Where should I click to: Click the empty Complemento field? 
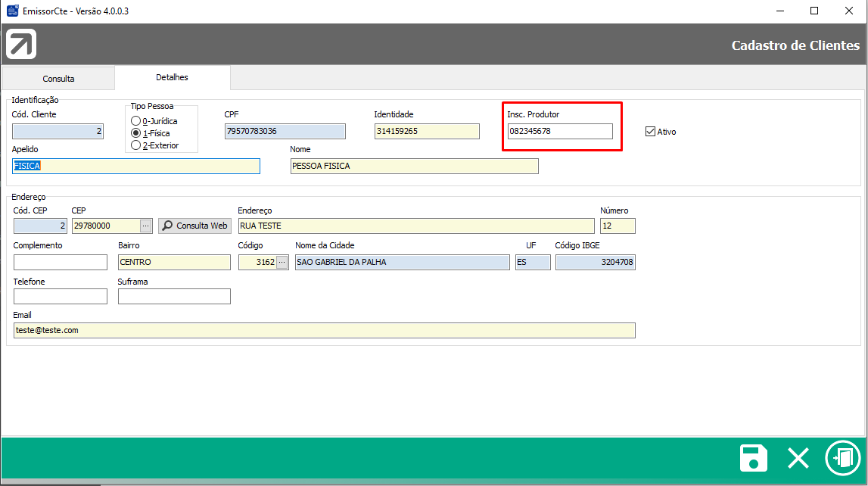click(61, 263)
